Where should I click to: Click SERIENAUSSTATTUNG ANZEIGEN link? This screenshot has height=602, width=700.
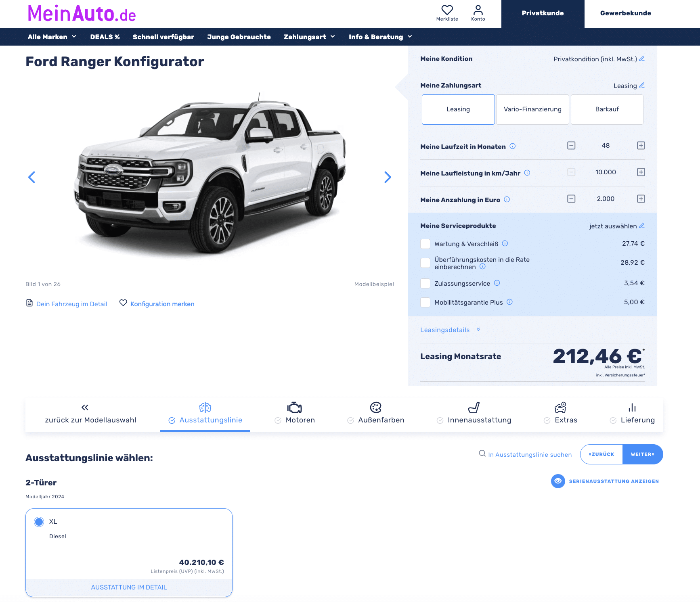614,481
